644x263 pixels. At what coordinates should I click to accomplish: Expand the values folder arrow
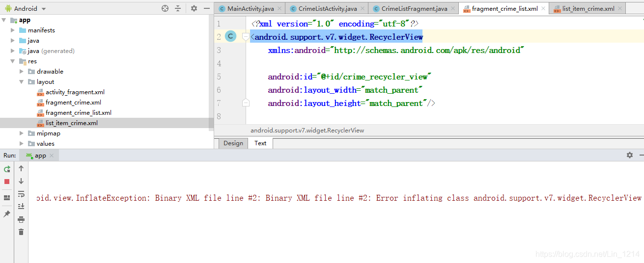click(22, 143)
